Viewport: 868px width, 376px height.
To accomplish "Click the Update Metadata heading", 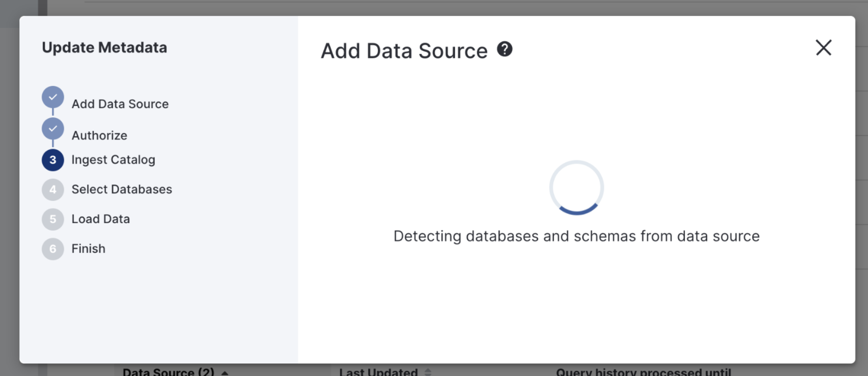I will pos(104,48).
